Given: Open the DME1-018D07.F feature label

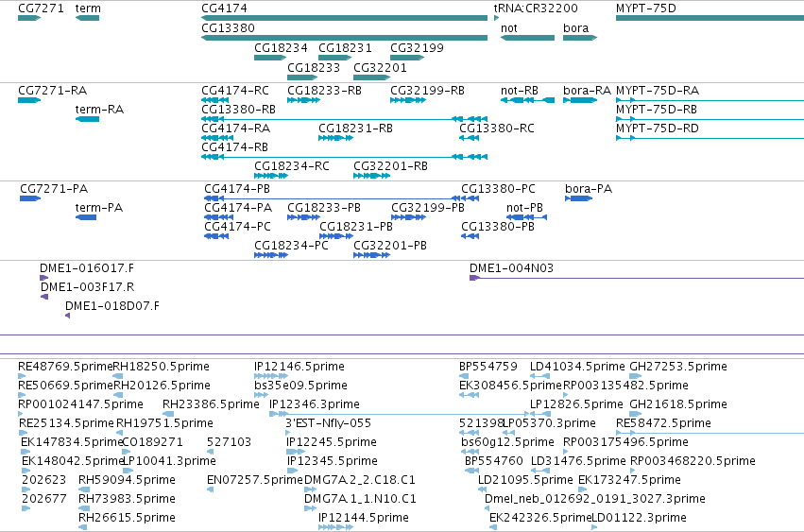Looking at the screenshot, I should point(111,306).
